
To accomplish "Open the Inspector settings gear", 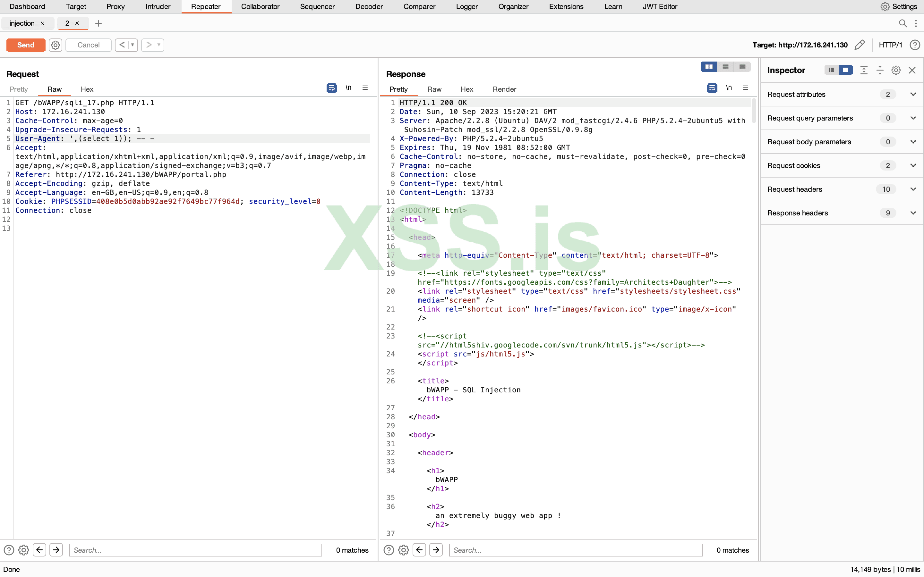I will [x=896, y=70].
